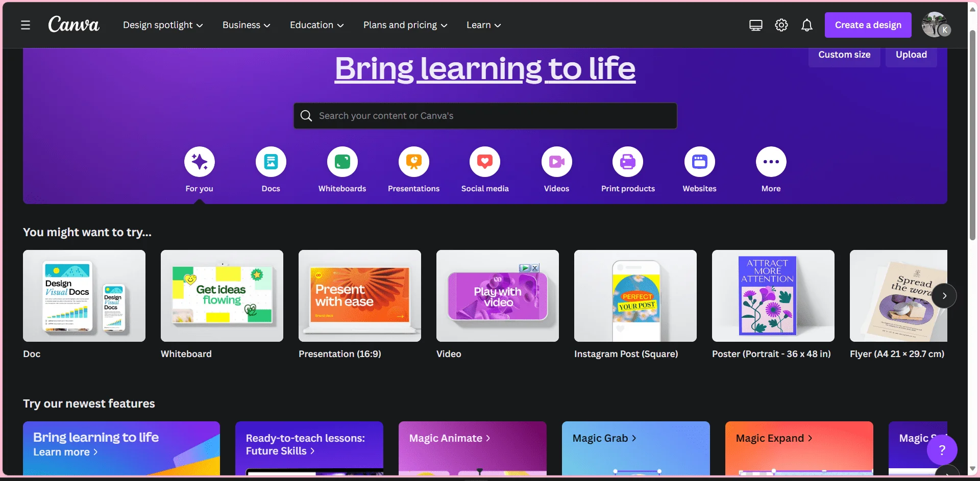
Task: Open the user profile avatar
Action: 935,24
